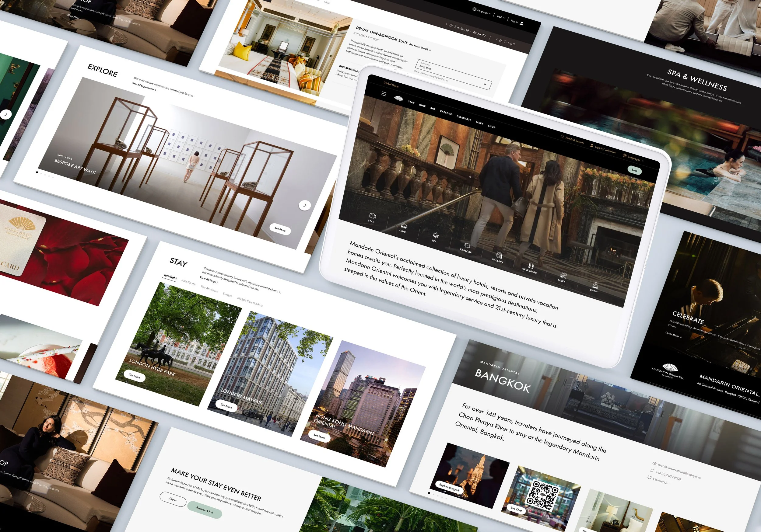The image size is (761, 532).
Task: Click See More on London Mayfair card
Action: click(226, 405)
